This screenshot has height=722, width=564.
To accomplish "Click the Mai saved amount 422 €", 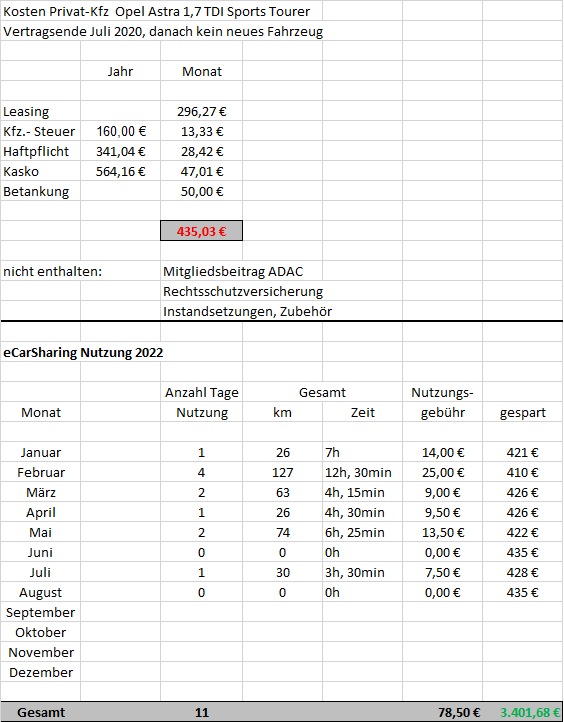I will 523,532.
